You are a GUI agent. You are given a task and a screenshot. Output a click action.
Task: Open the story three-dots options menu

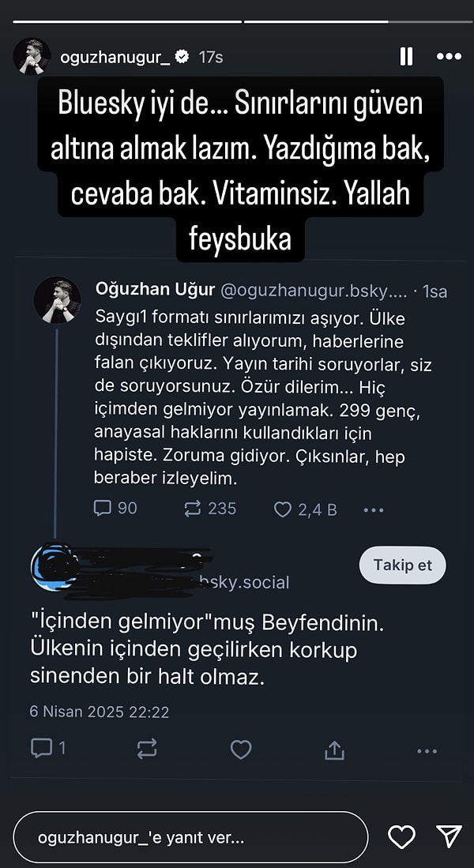click(x=449, y=57)
